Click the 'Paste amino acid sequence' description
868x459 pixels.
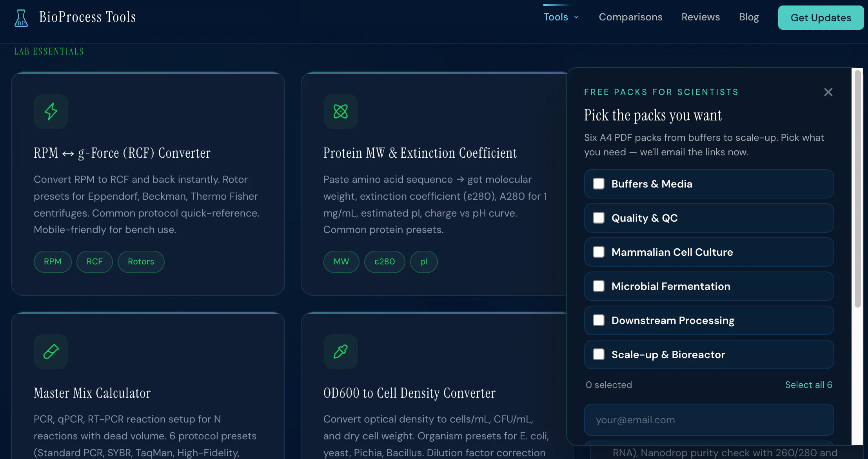tap(435, 204)
